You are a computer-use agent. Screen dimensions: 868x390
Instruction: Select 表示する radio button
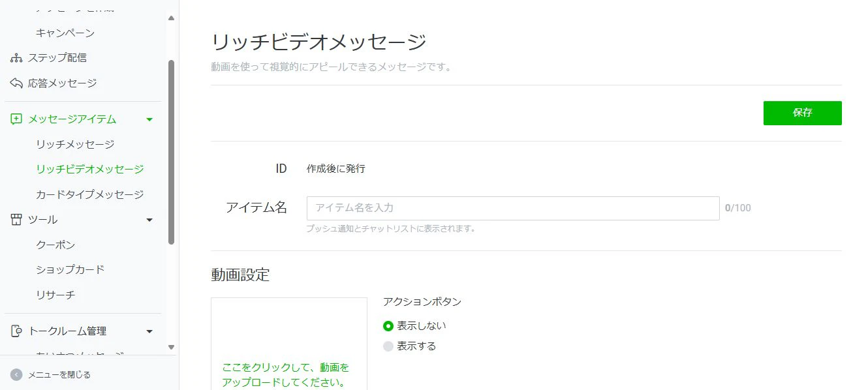tap(388, 346)
